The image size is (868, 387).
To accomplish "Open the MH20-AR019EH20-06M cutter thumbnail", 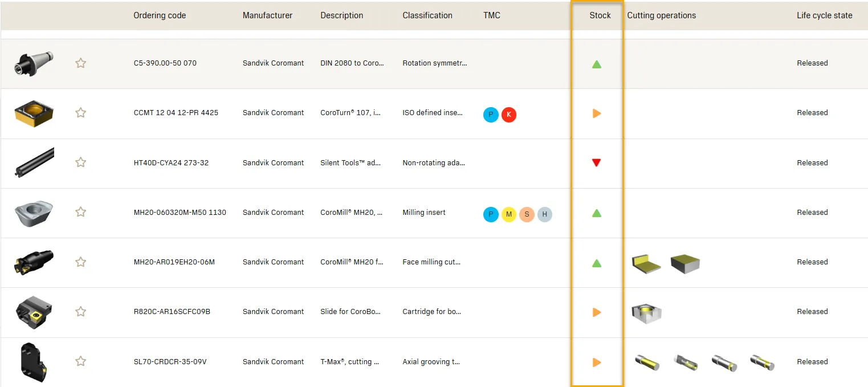I will (34, 262).
